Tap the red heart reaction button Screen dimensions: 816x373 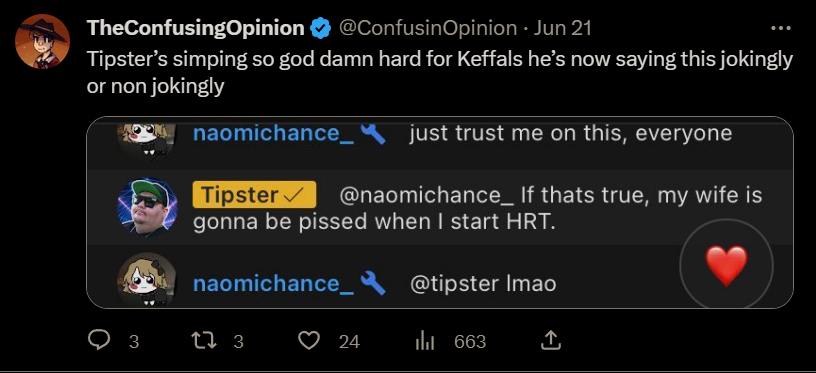(x=726, y=266)
